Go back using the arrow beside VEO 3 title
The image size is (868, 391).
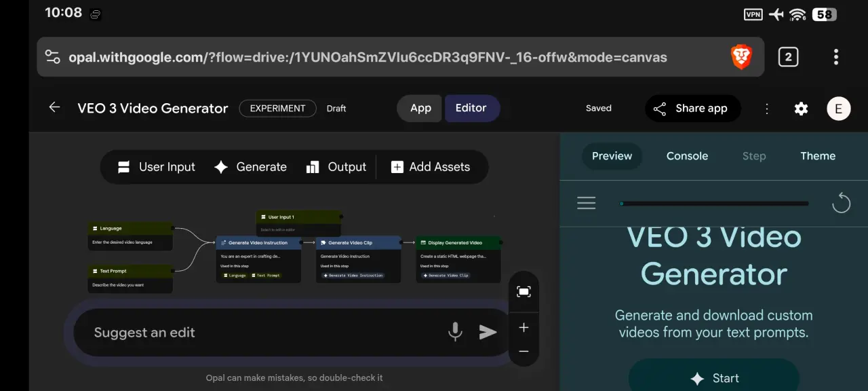tap(54, 107)
